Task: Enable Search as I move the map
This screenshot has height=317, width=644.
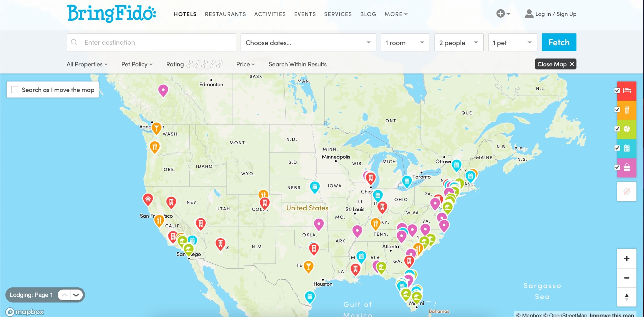Action: 15,90
